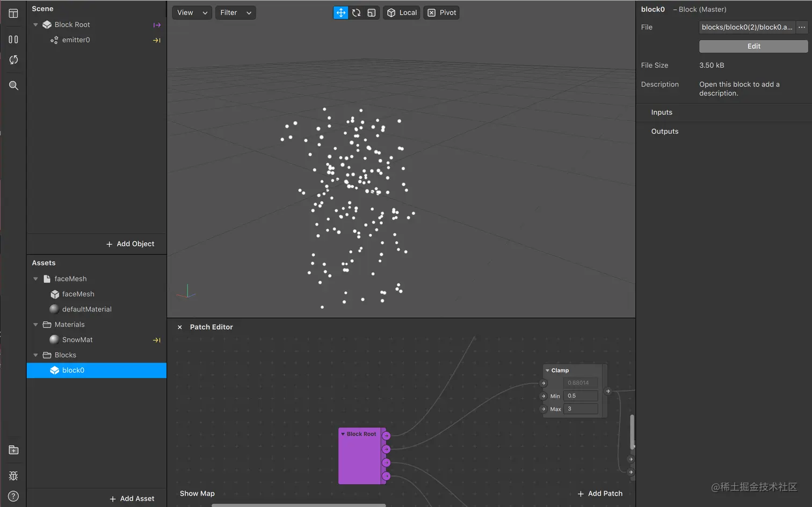Click the first output port of Block Root patch
Screen dimensions: 812x507
coord(386,436)
